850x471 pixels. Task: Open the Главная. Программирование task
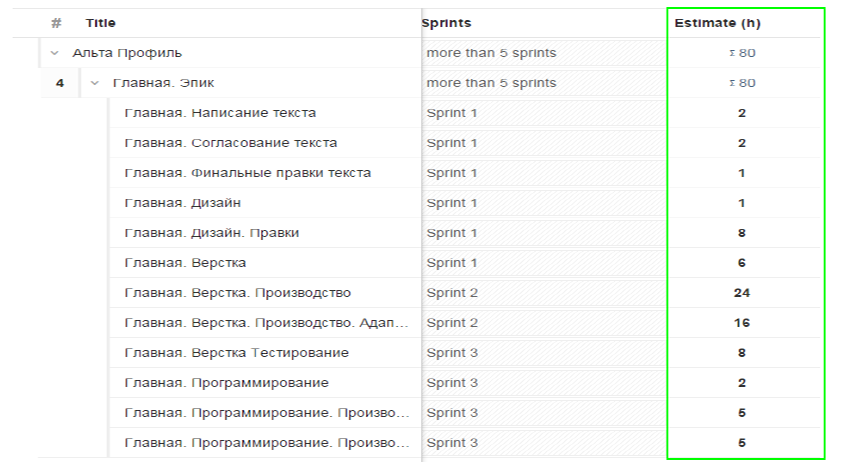227,383
